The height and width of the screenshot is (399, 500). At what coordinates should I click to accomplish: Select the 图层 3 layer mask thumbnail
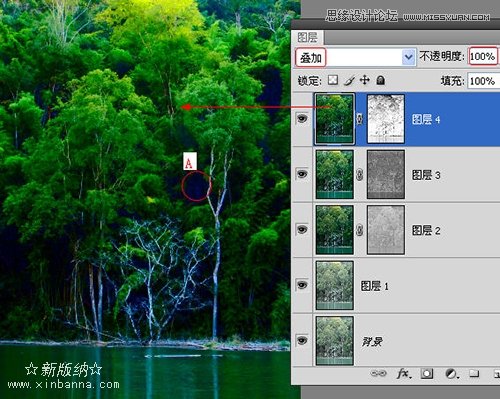point(386,174)
